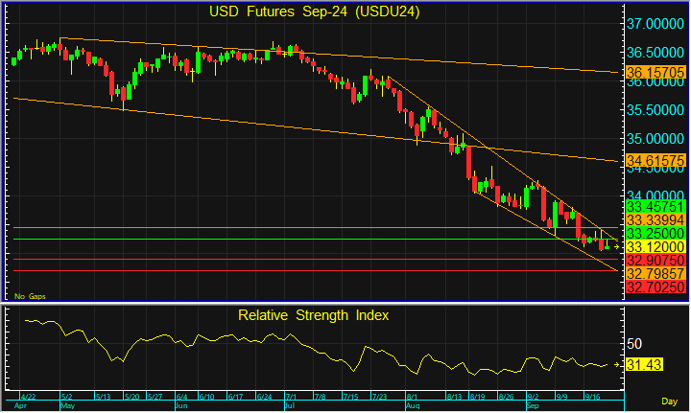Select the red 32.70250 support label
Screen dimensions: 691x413
coord(655,287)
